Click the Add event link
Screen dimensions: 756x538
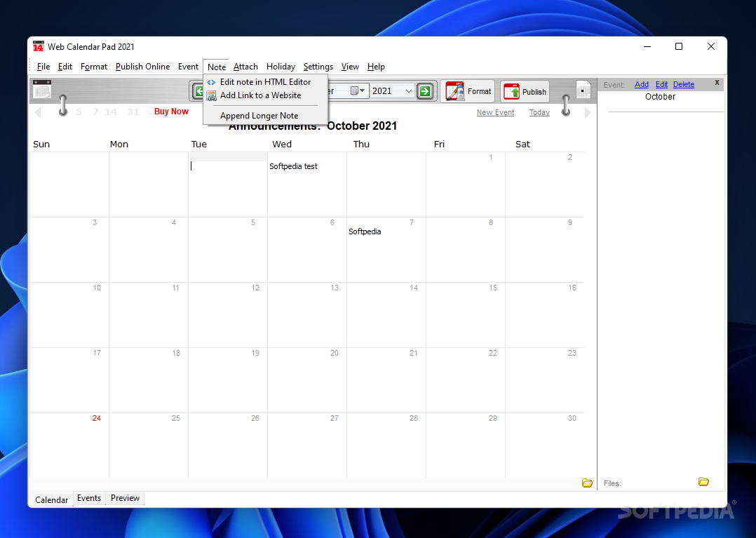641,84
